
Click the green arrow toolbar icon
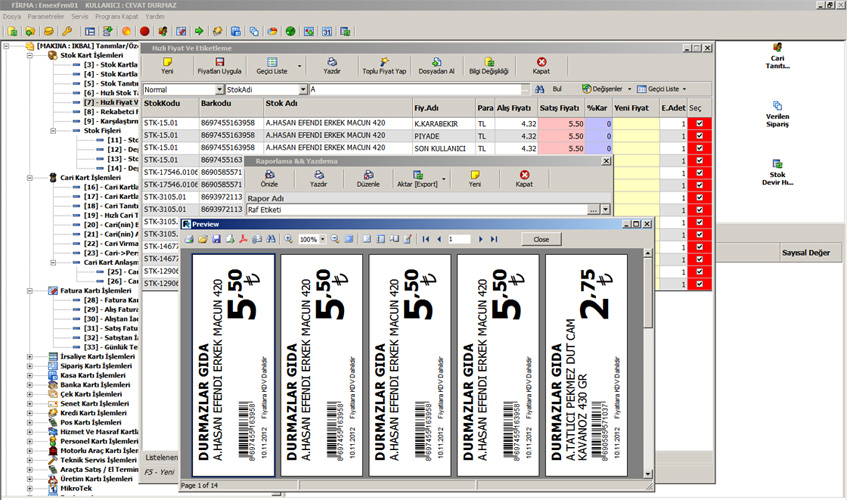coord(199,31)
